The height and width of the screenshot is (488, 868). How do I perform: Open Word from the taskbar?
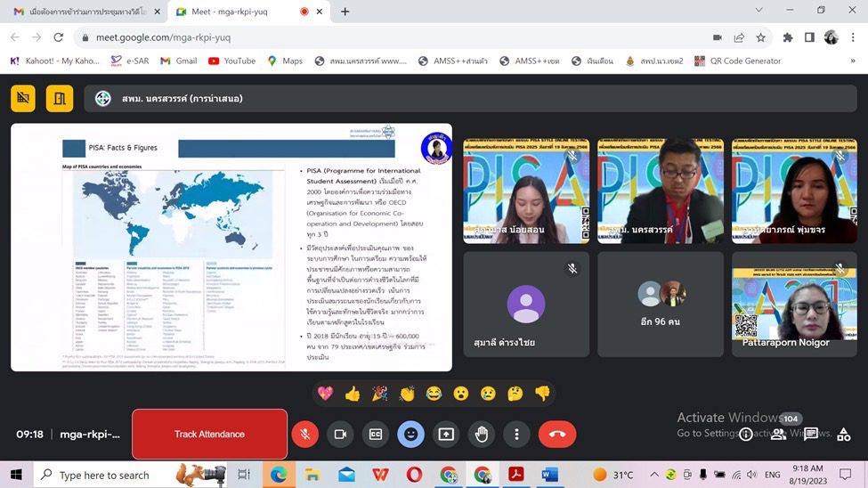tap(549, 475)
